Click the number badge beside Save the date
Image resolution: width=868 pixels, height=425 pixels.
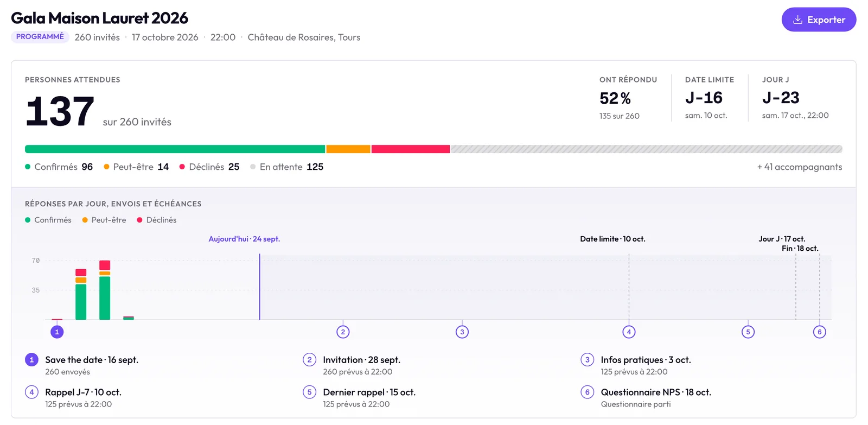31,359
